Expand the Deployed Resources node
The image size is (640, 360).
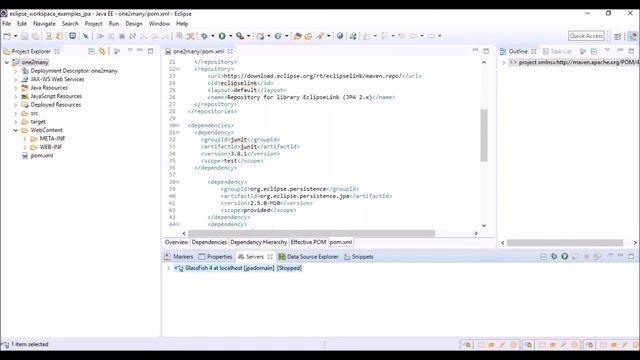click(16, 105)
